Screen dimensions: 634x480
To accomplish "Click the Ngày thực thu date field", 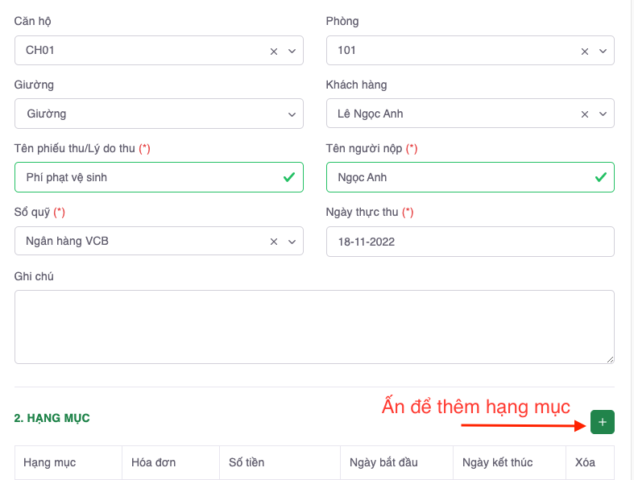I will (470, 241).
